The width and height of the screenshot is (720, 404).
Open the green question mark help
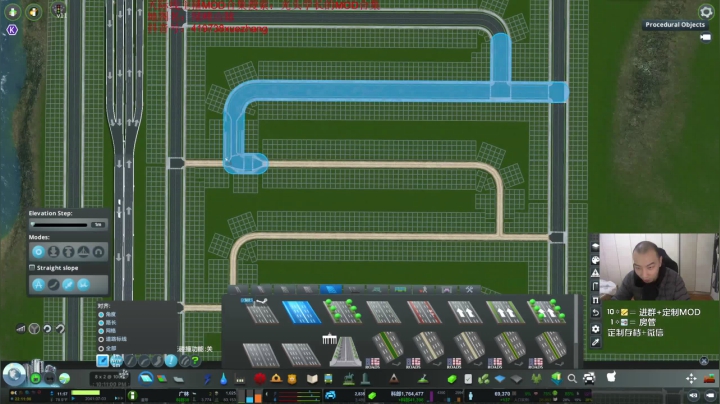coord(195,361)
